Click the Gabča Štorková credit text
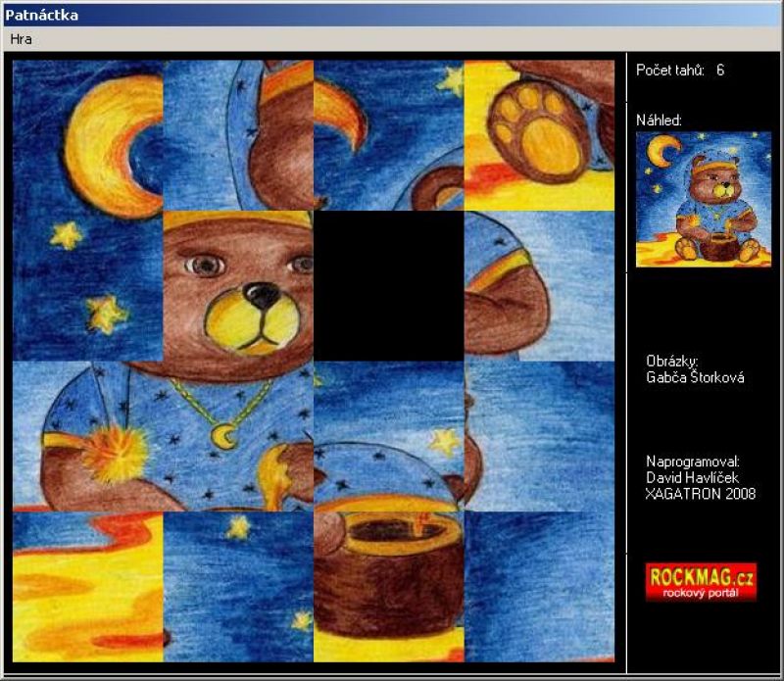 click(x=695, y=377)
